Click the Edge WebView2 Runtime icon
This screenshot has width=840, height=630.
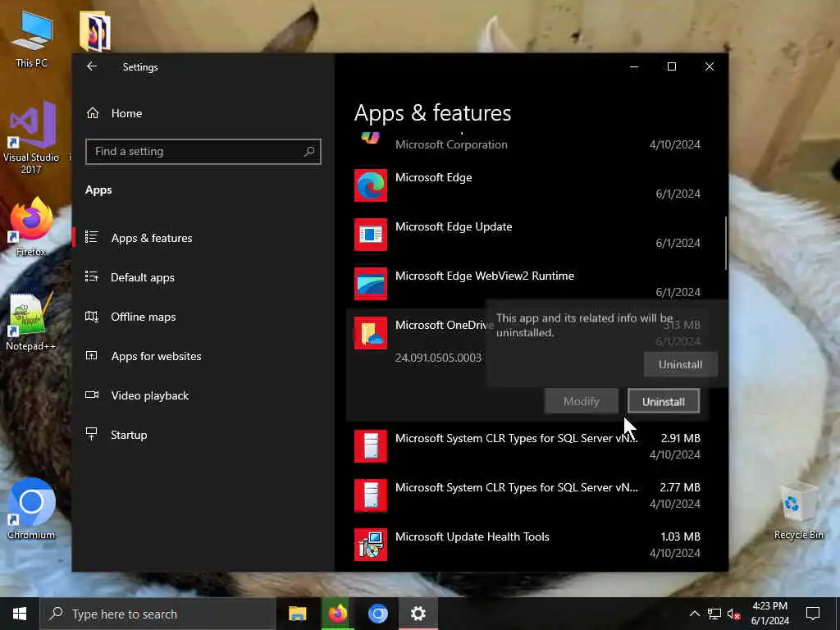[x=371, y=284]
